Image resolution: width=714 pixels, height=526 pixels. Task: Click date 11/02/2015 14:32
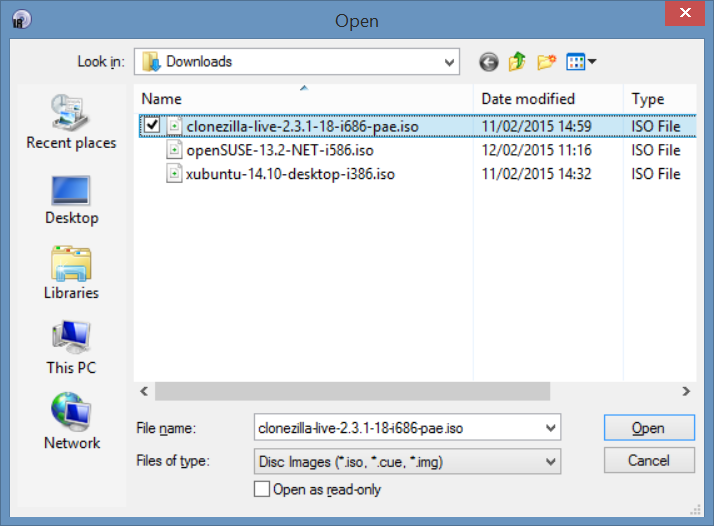pyautogui.click(x=536, y=174)
